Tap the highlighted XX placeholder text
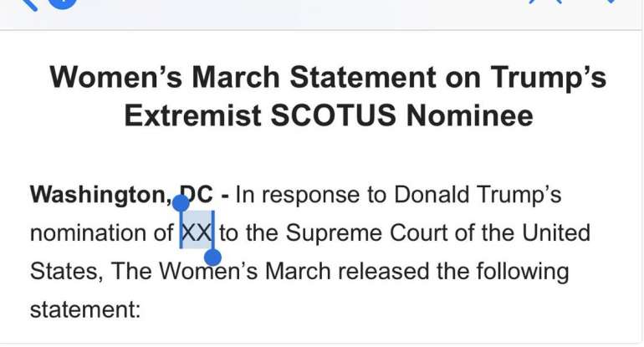The width and height of the screenshot is (644, 347). pos(197,233)
